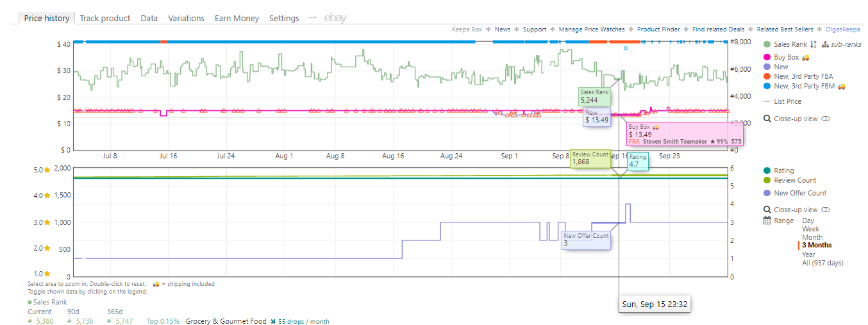Screen dimensions: 868x325
Task: Click the green drops arrow icon near 55 drops
Action: point(272,321)
